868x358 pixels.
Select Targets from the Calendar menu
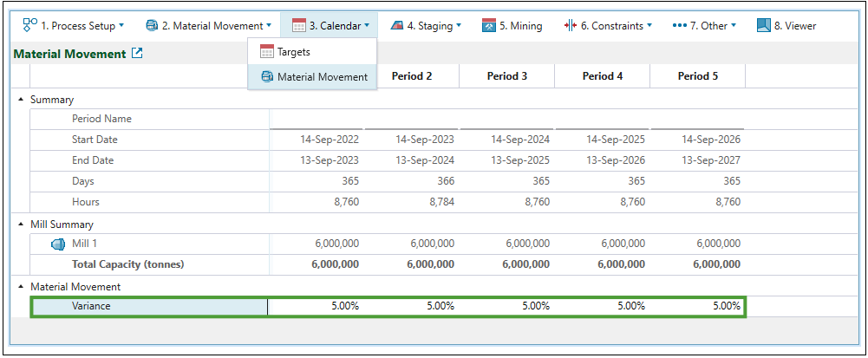[293, 52]
